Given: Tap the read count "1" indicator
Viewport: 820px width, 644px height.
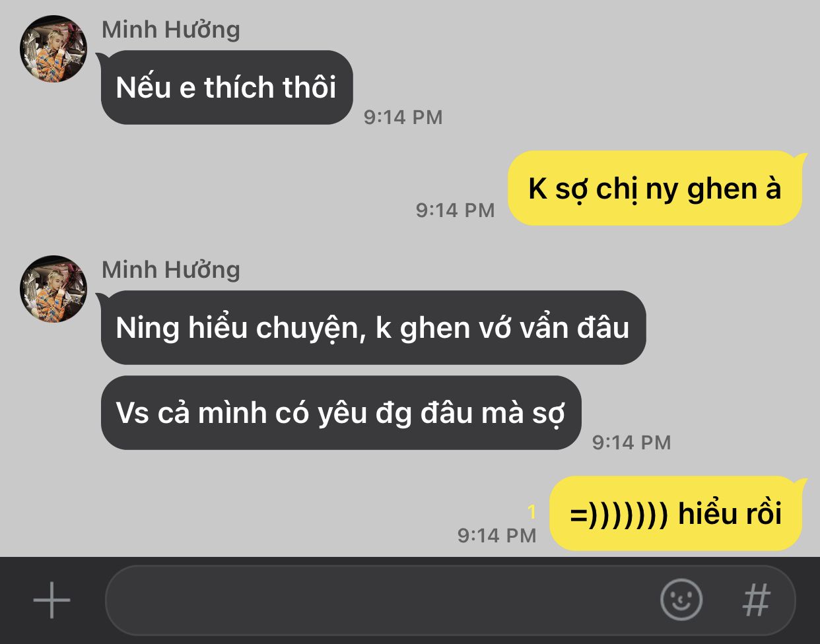Looking at the screenshot, I should [532, 511].
